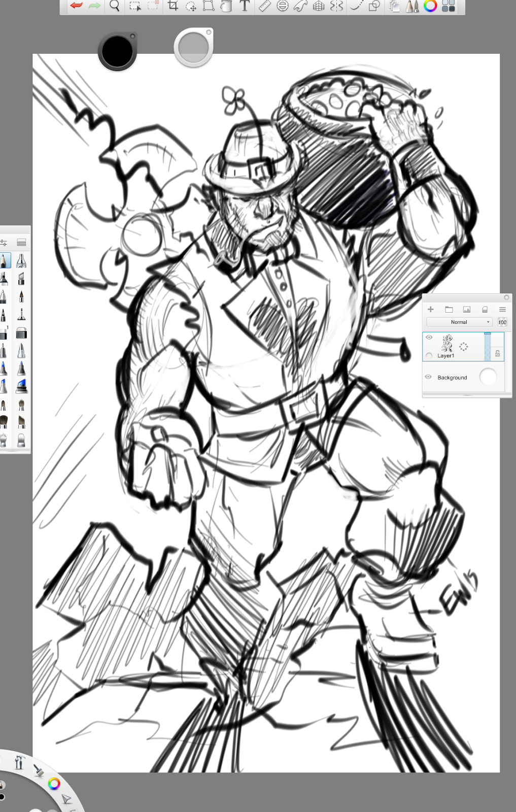516x812 pixels.
Task: Select the Layer1 name label
Action: pos(445,356)
